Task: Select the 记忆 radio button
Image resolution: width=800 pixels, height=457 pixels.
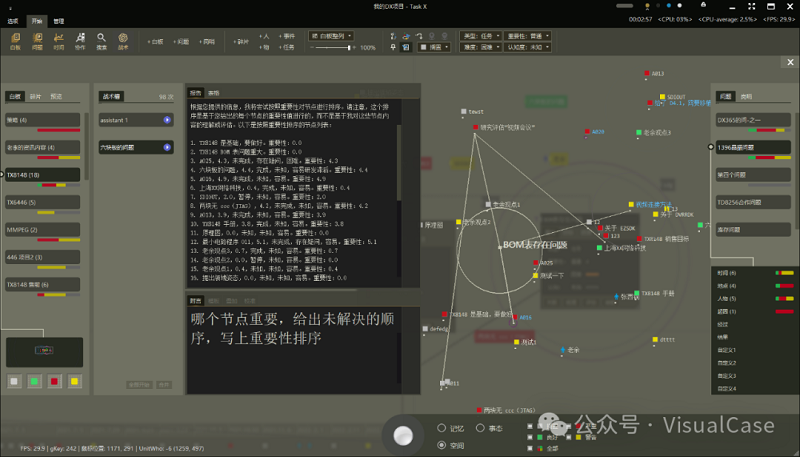Action: tap(441, 427)
